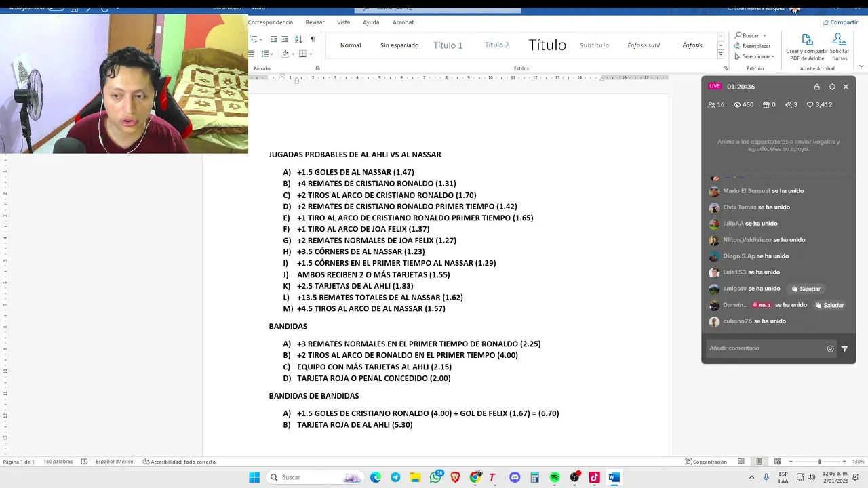
Task: Switch to web layout view icon
Action: point(777,462)
